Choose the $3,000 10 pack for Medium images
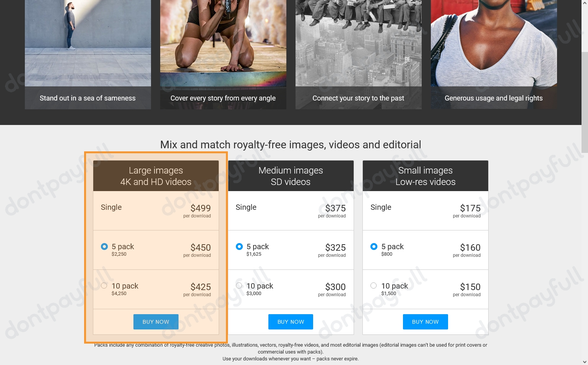 click(239, 286)
